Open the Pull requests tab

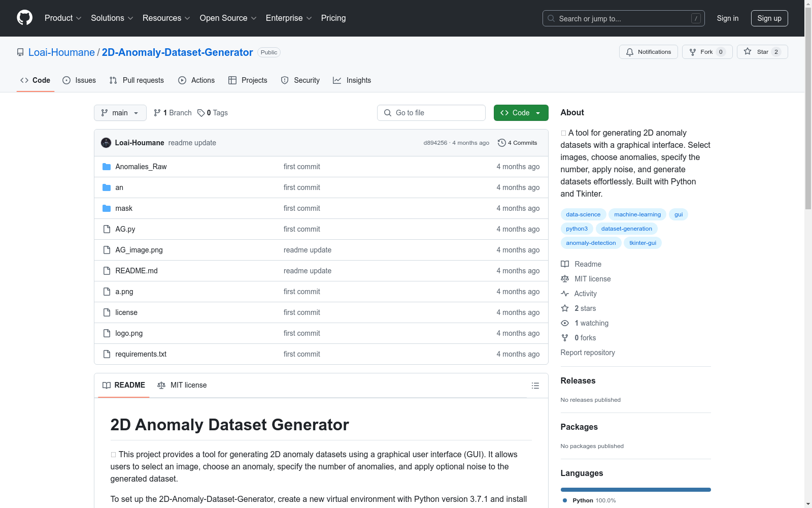point(137,80)
